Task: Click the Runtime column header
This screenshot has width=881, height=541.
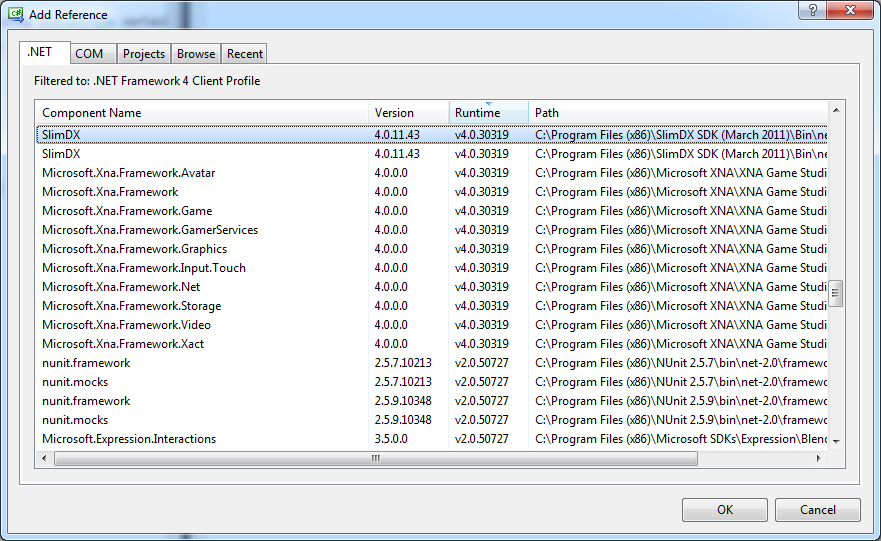Action: (x=489, y=113)
